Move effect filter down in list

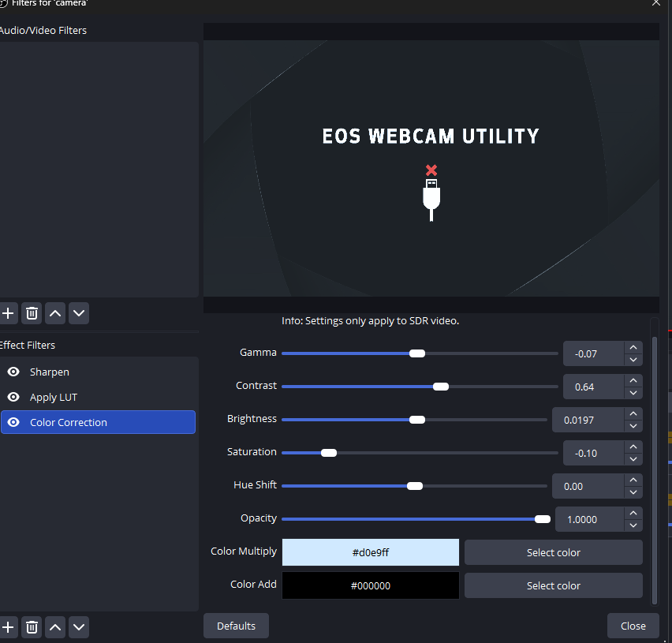[x=79, y=627]
